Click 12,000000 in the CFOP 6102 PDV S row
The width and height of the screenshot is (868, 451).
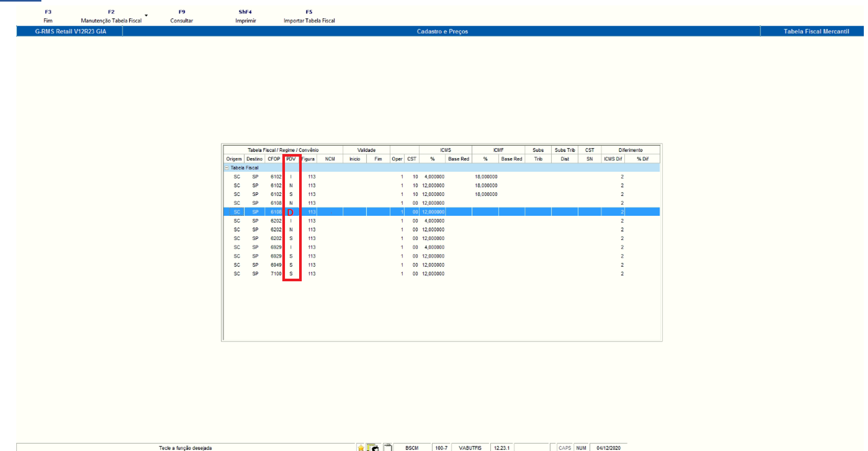[433, 194]
